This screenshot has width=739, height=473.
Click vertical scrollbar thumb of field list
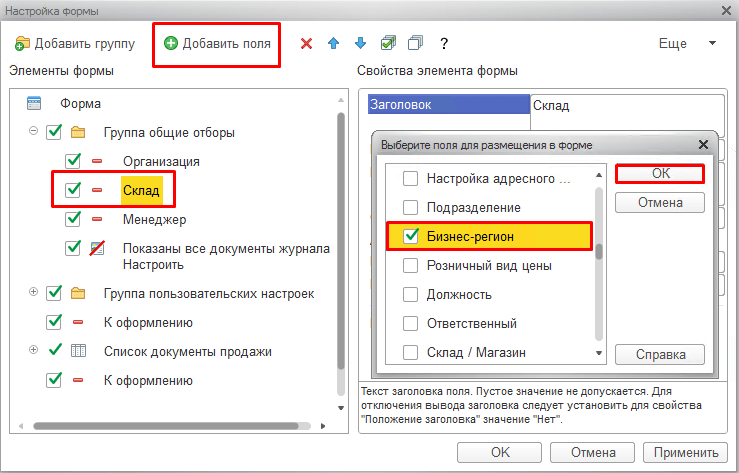599,252
